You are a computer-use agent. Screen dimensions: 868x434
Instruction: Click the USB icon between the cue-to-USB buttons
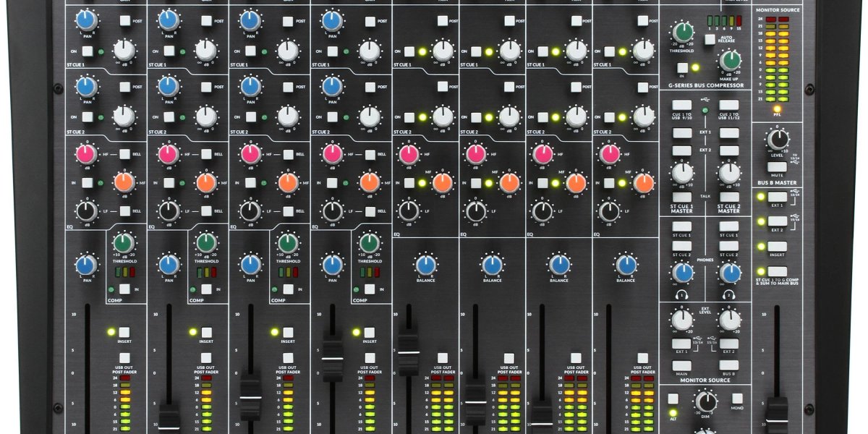[x=705, y=99]
